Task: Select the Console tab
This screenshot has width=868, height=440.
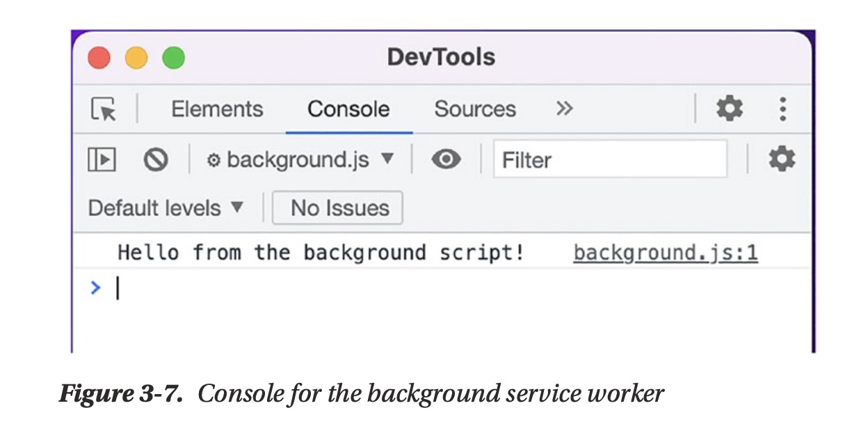Action: point(348,109)
